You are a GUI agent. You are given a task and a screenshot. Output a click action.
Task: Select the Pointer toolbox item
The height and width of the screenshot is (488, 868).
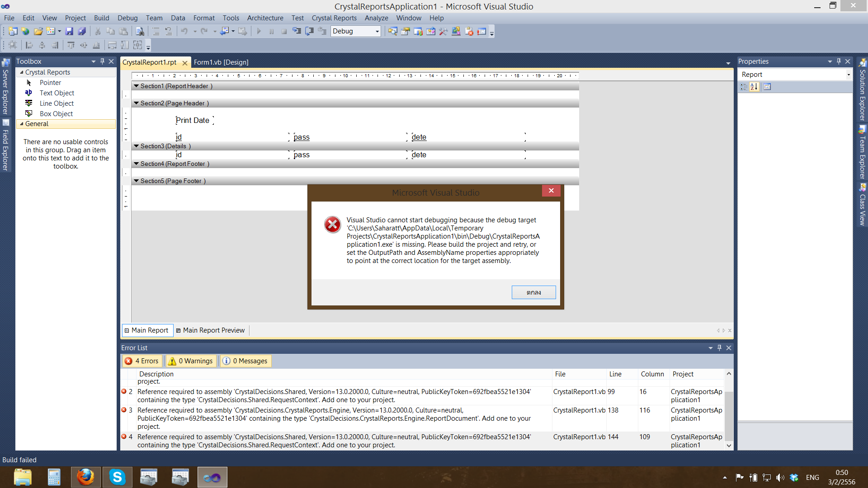[x=50, y=83]
